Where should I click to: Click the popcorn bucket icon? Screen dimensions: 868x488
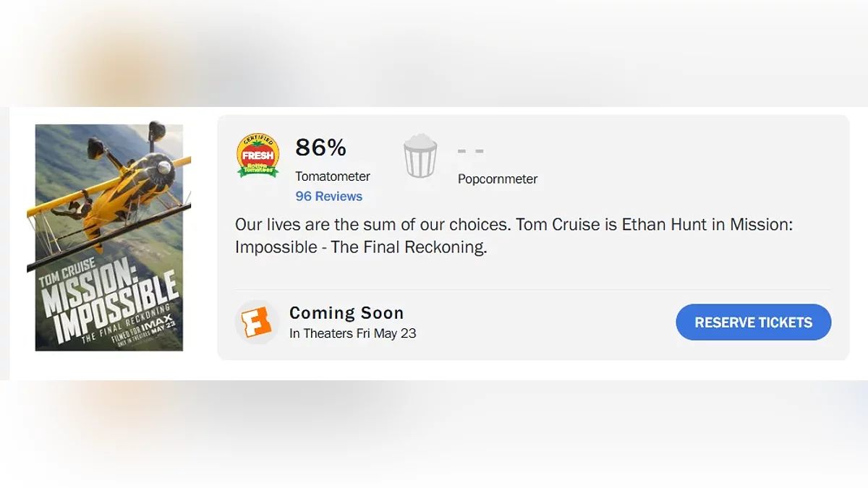tap(420, 155)
